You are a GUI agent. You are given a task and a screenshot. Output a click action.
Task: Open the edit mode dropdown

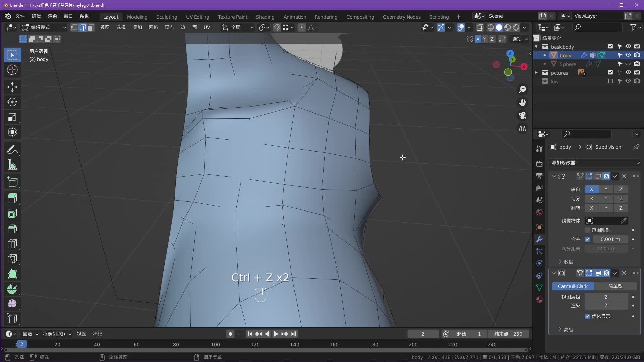44,27
